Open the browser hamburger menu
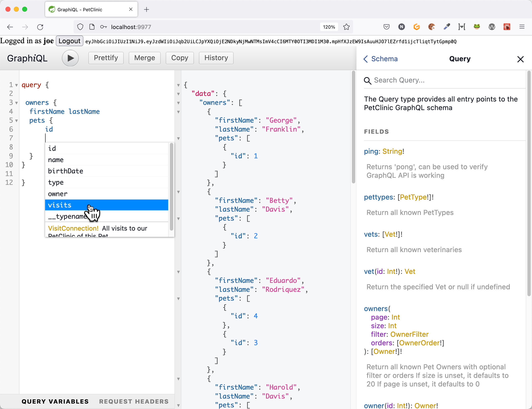532x409 pixels. click(522, 27)
